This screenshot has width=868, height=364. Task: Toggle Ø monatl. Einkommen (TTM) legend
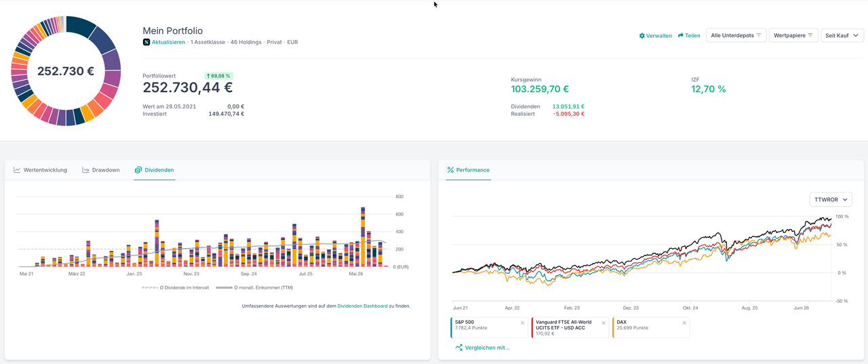(254, 287)
